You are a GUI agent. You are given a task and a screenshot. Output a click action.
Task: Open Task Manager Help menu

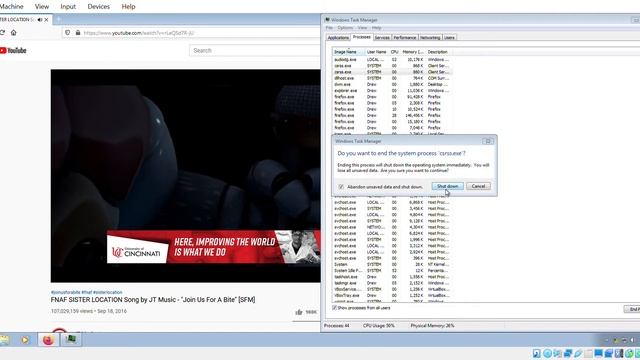pos(376,28)
